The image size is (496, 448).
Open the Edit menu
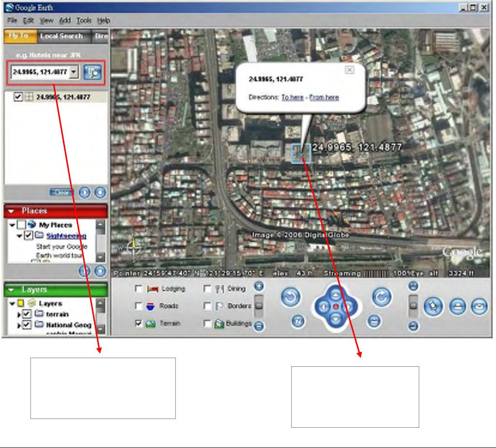(28, 21)
